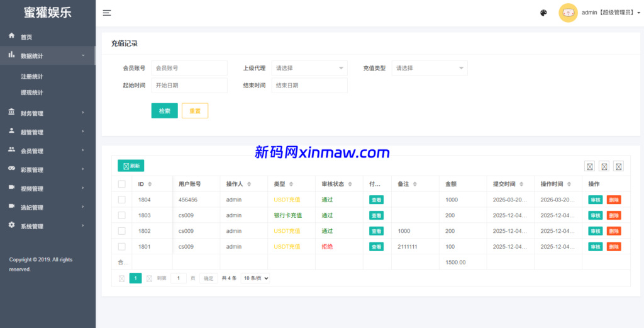
Task: Click the person icon beside 超管管理
Action: coord(11,131)
